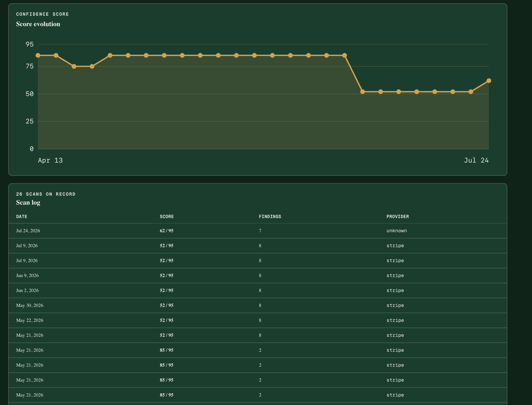The image size is (532, 405).
Task: Click the findings value '7'
Action: (x=260, y=231)
